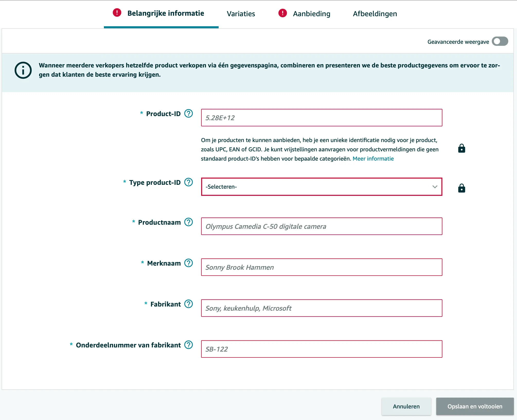Image resolution: width=517 pixels, height=420 pixels.
Task: Toggle the Geavanceerde weergave switch
Action: point(500,41)
